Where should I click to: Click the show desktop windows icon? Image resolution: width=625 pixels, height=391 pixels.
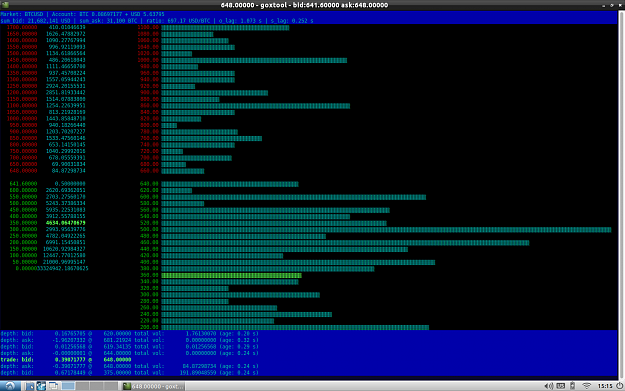click(53, 386)
